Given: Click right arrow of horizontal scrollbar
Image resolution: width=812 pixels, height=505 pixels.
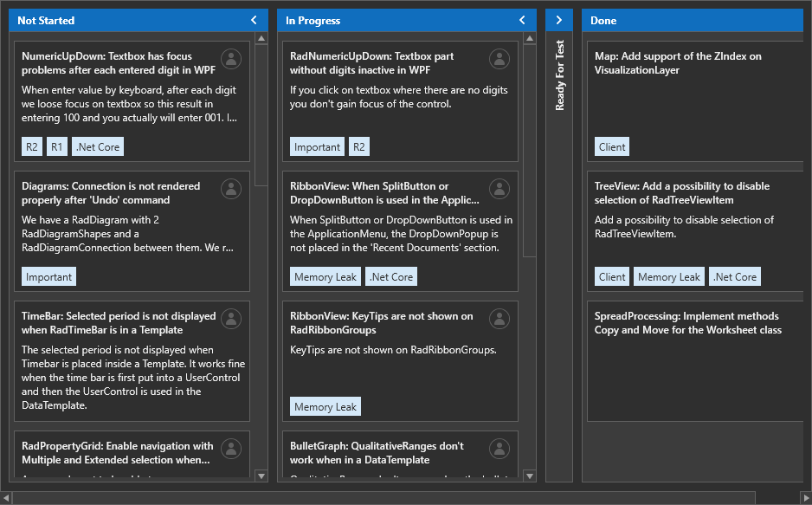Looking at the screenshot, I should point(806,498).
